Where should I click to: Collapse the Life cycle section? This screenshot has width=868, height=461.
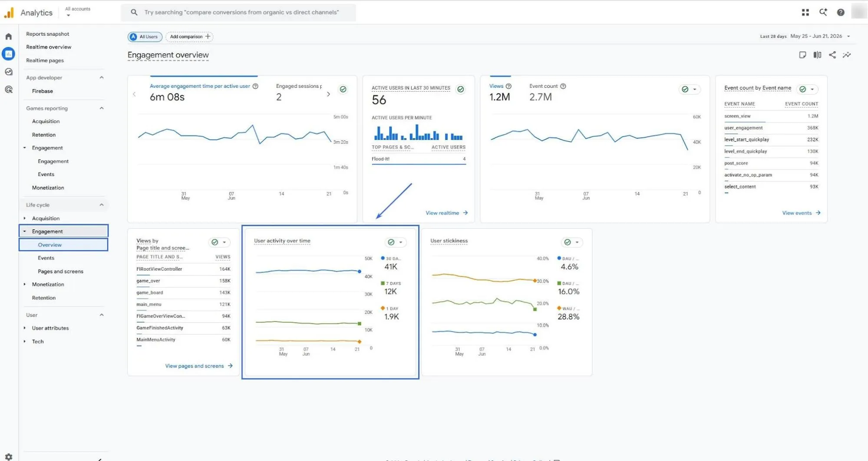click(x=102, y=205)
